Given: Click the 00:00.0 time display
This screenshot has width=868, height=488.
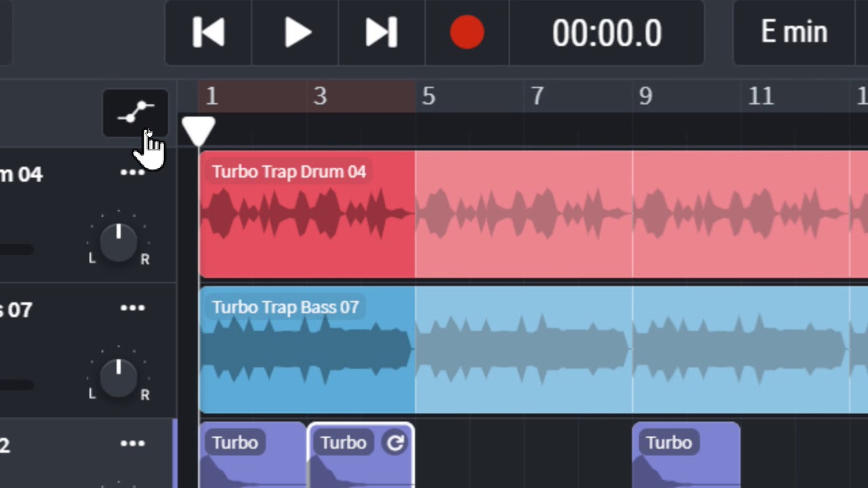Looking at the screenshot, I should pos(607,33).
